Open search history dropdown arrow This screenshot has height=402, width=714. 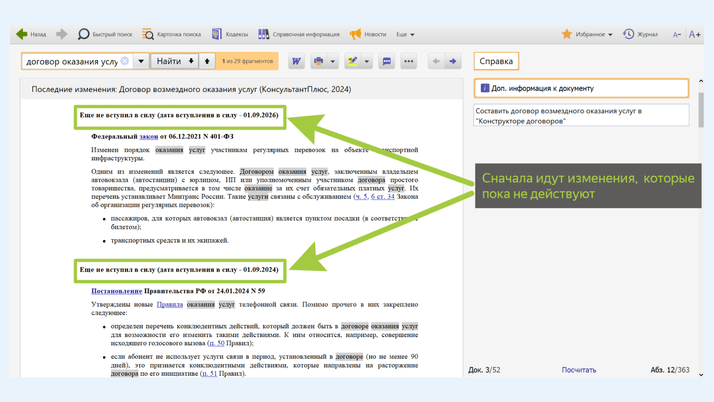[141, 62]
